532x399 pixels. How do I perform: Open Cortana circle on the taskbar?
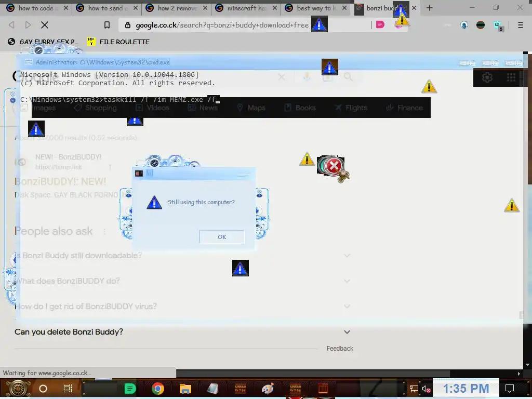(x=43, y=389)
